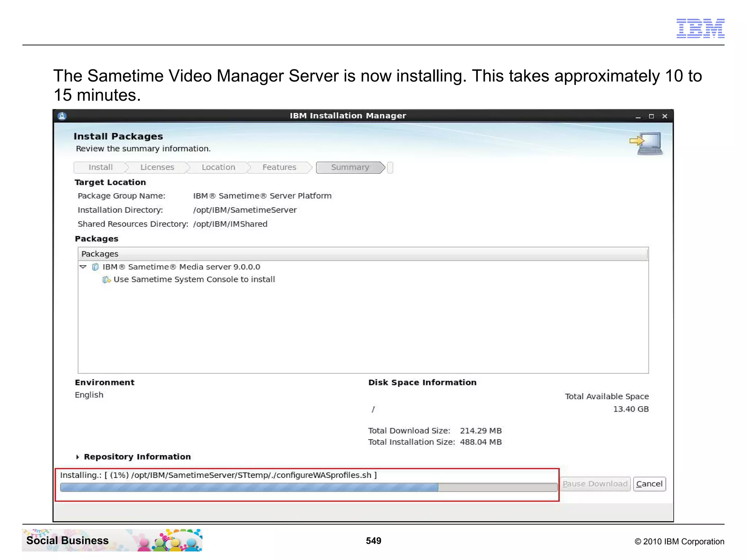Click the installation progress bar

pos(309,487)
